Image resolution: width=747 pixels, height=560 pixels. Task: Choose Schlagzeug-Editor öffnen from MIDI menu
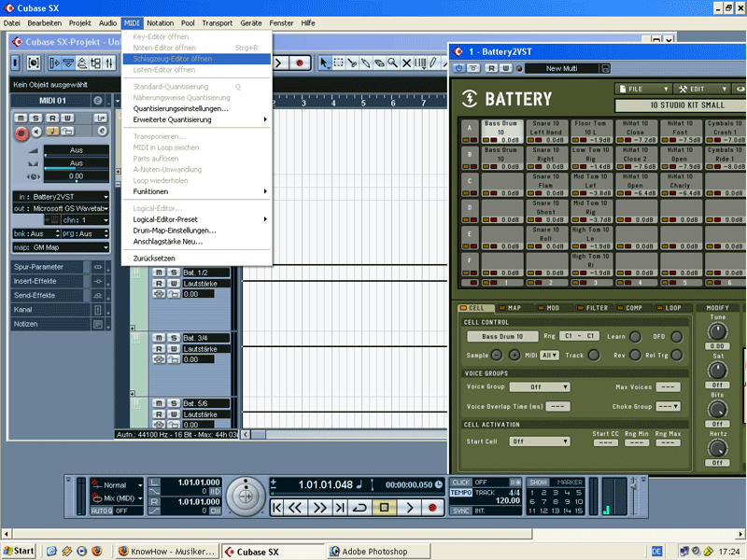[197, 59]
